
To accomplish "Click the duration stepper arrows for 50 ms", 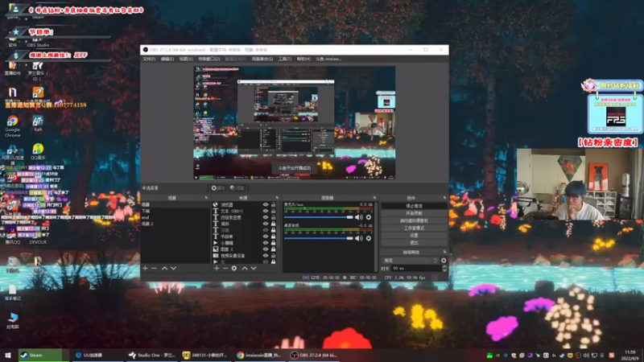I will (444, 268).
